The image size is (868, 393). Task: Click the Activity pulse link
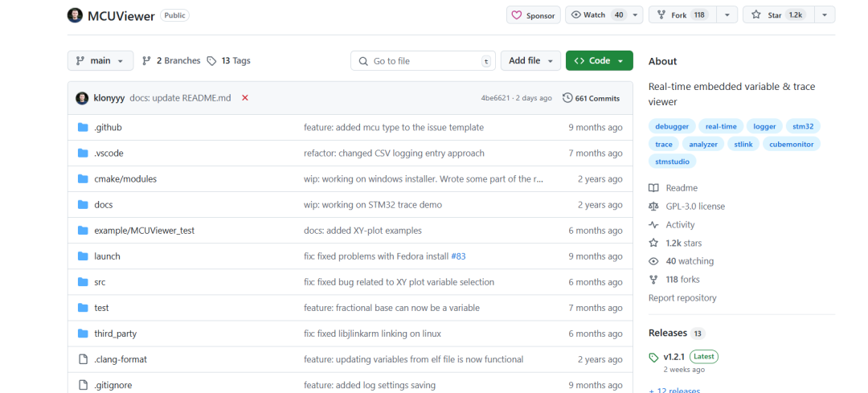pos(680,225)
